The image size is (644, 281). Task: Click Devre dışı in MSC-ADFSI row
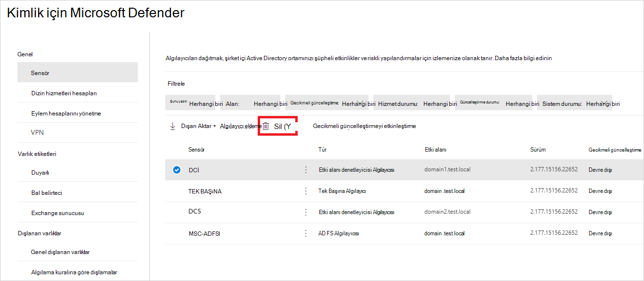click(600, 233)
